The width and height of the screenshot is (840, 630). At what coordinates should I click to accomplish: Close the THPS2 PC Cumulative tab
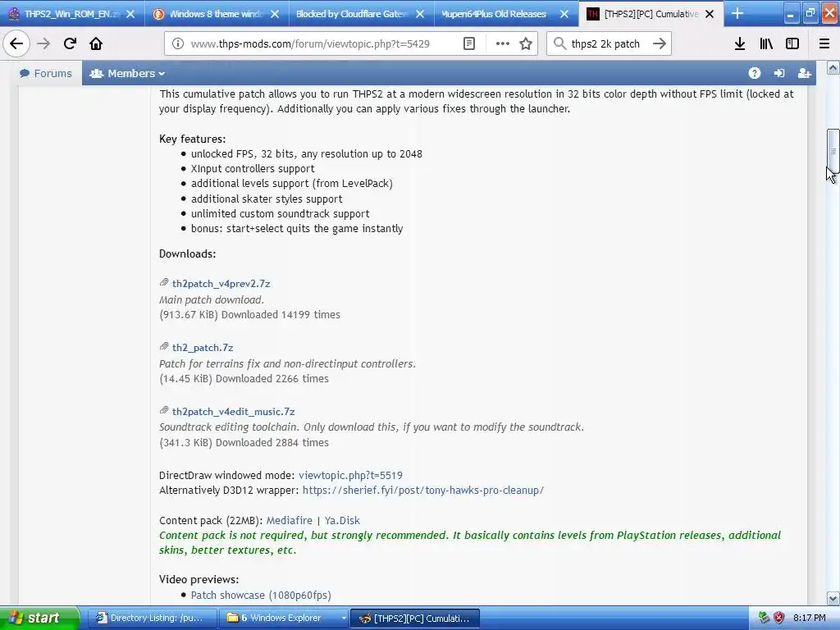(x=710, y=14)
